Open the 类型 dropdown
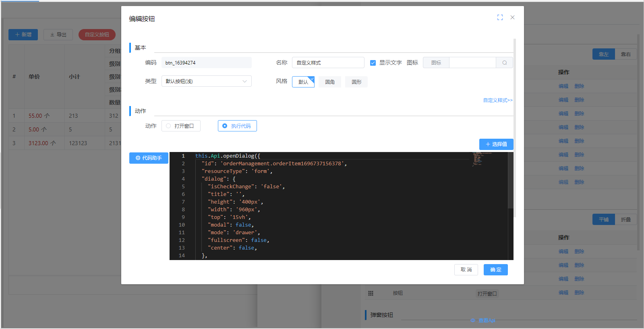Screen dimensions: 644x329 pos(206,81)
